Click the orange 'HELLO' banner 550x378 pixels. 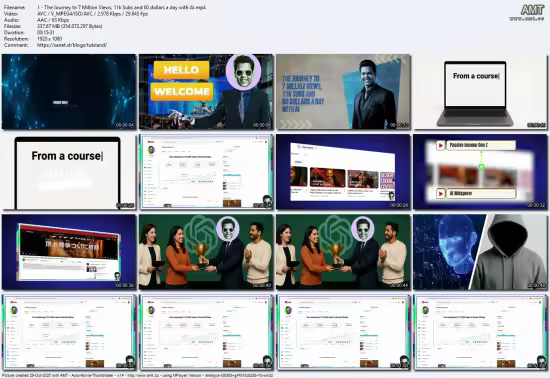181,70
